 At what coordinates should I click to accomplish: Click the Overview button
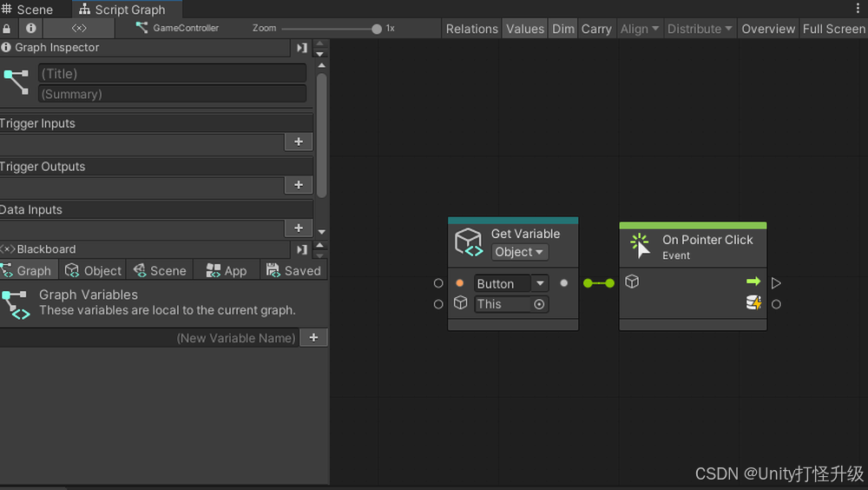pyautogui.click(x=768, y=29)
